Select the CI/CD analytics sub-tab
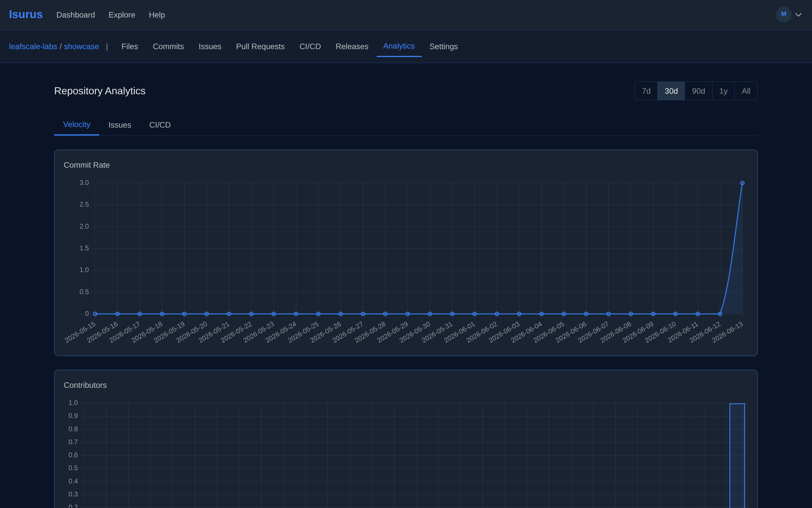The image size is (812, 508). click(160, 125)
